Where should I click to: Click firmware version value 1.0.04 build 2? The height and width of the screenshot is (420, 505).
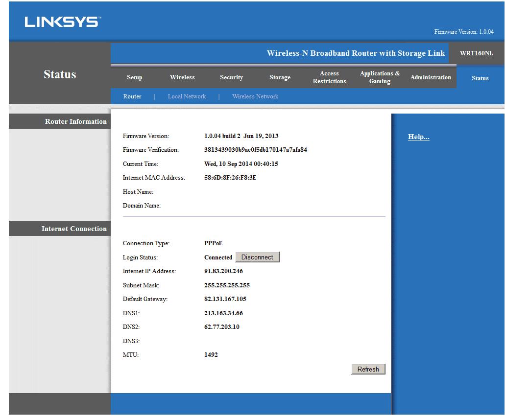[x=241, y=136]
